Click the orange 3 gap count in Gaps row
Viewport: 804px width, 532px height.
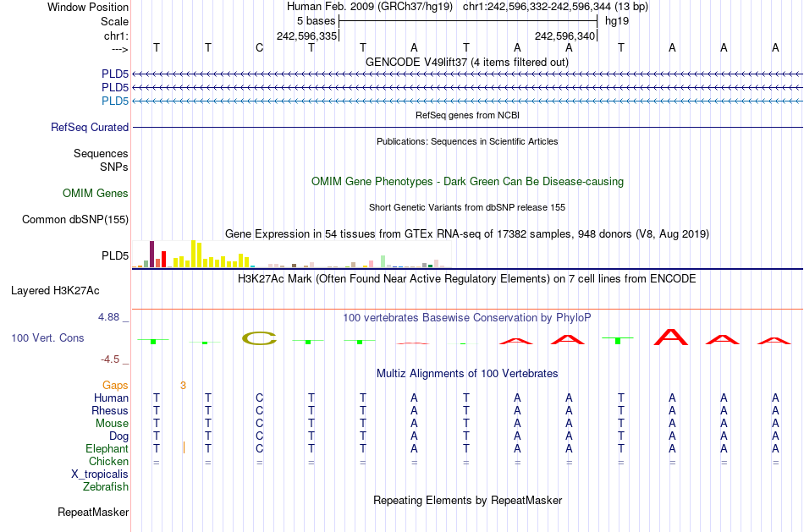coord(183,386)
